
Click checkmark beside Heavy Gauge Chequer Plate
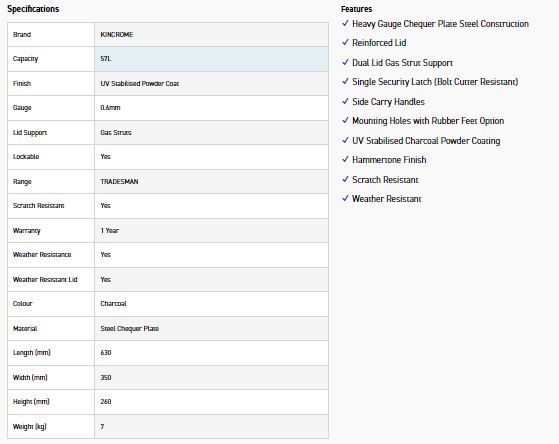(x=345, y=23)
